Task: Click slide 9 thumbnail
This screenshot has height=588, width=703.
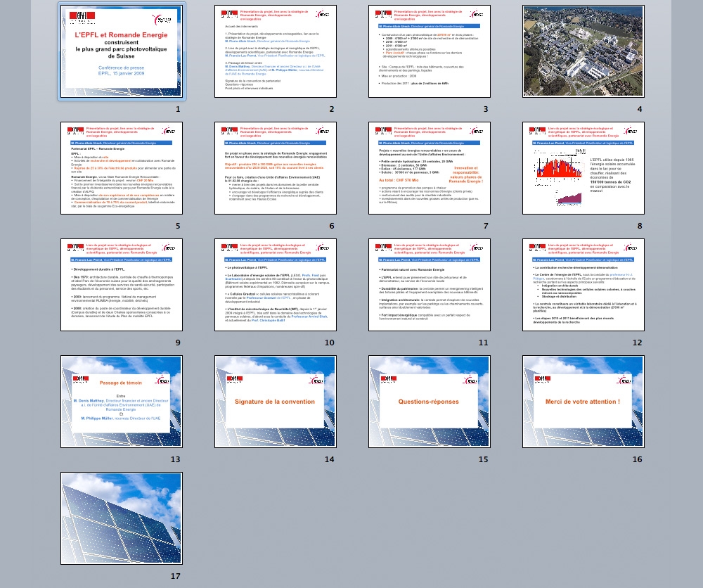Action: pyautogui.click(x=122, y=285)
